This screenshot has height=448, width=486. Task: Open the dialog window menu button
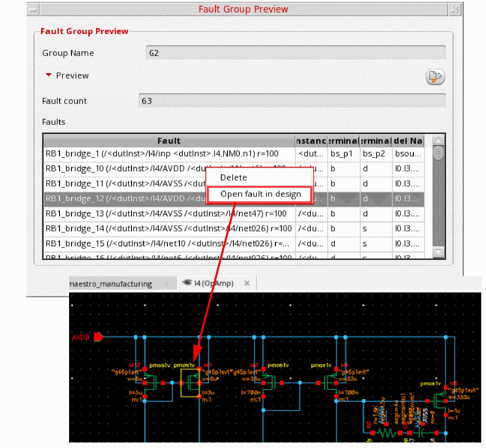coord(33,10)
